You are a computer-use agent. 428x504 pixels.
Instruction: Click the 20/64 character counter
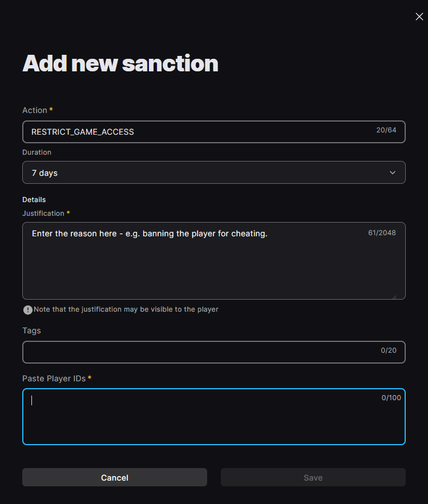(x=386, y=130)
